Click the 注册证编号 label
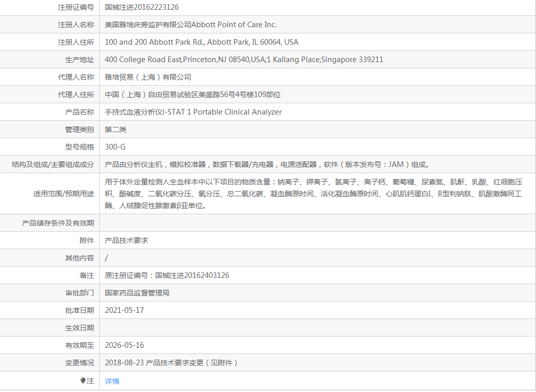 (x=76, y=7)
